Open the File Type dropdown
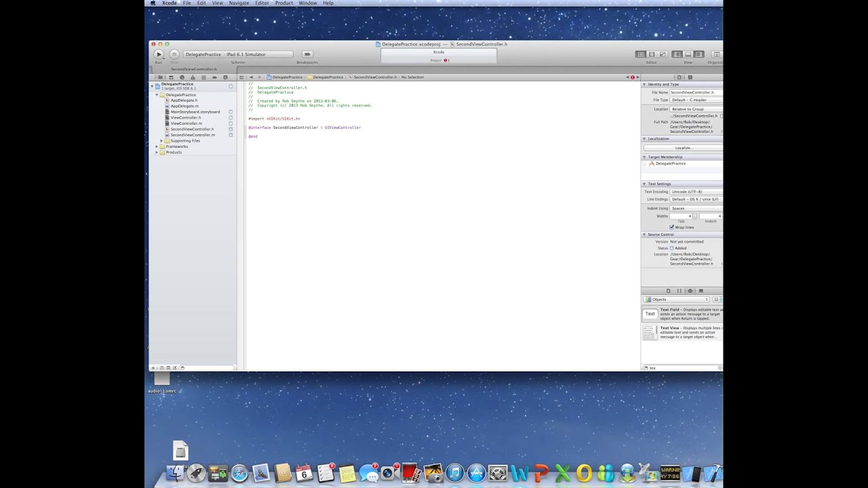 pos(696,100)
